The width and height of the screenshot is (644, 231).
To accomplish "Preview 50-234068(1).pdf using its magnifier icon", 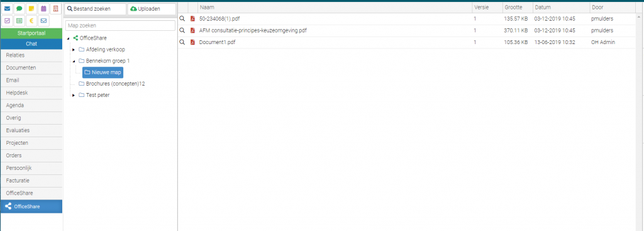I will [182, 18].
